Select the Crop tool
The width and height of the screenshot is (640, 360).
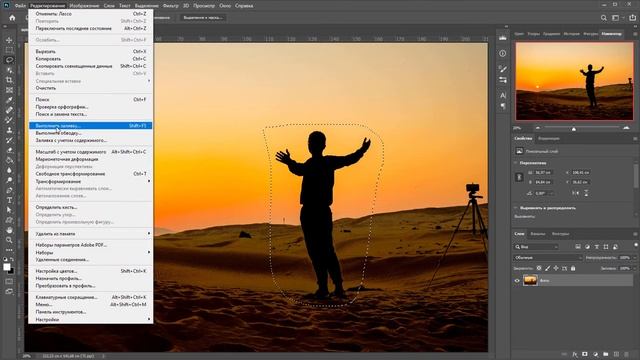9,80
